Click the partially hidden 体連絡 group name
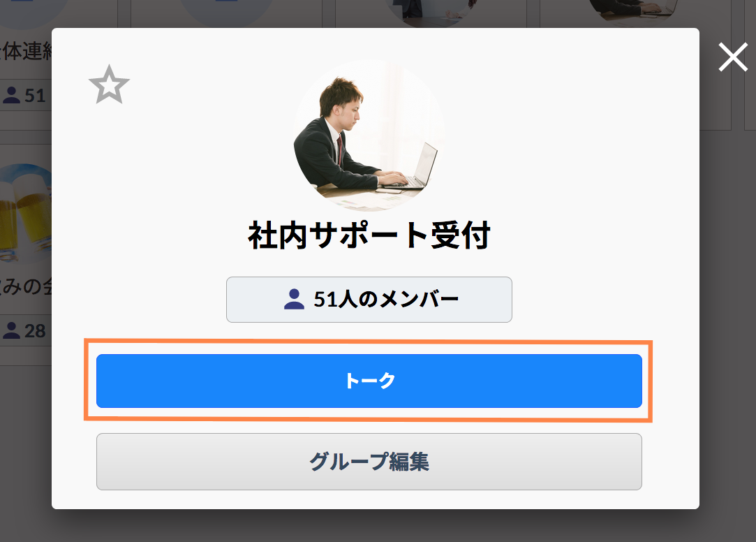The width and height of the screenshot is (756, 542). point(26,51)
